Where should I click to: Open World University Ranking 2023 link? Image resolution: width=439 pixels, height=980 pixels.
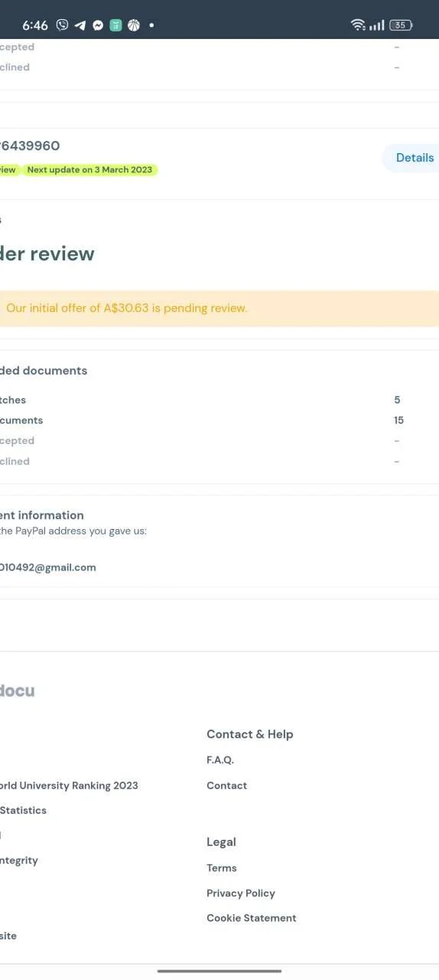[x=69, y=786]
